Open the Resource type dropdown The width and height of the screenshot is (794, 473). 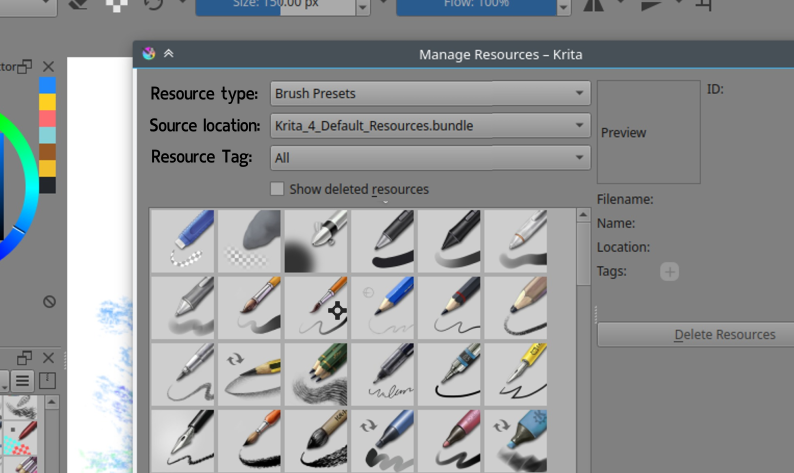pyautogui.click(x=430, y=93)
